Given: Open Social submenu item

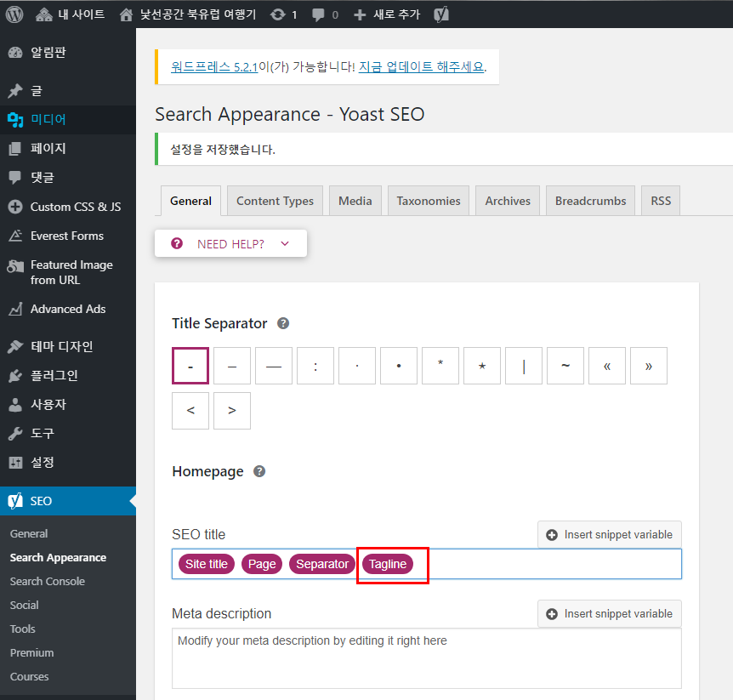Looking at the screenshot, I should (x=25, y=605).
